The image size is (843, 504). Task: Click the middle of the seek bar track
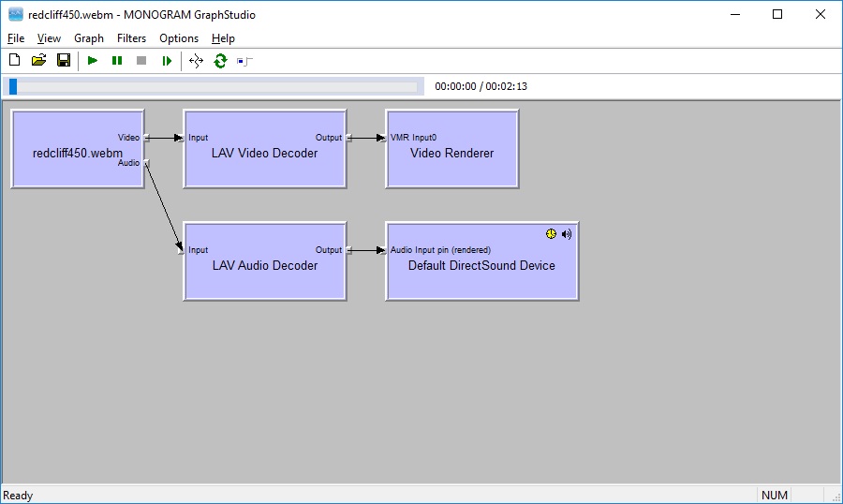[x=214, y=86]
